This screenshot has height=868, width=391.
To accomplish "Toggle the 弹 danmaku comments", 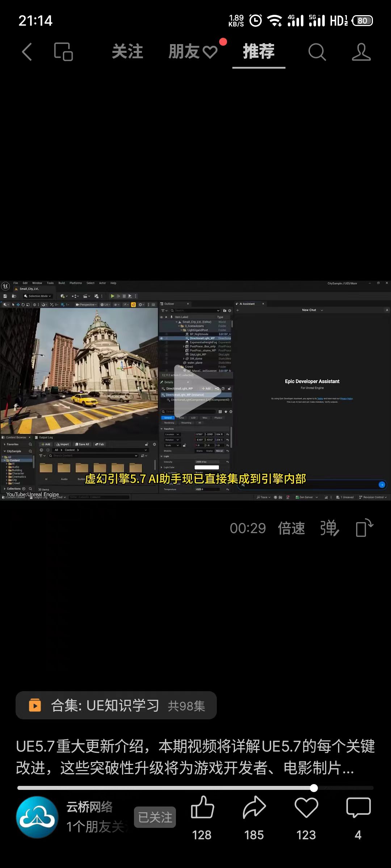I will coord(329,528).
